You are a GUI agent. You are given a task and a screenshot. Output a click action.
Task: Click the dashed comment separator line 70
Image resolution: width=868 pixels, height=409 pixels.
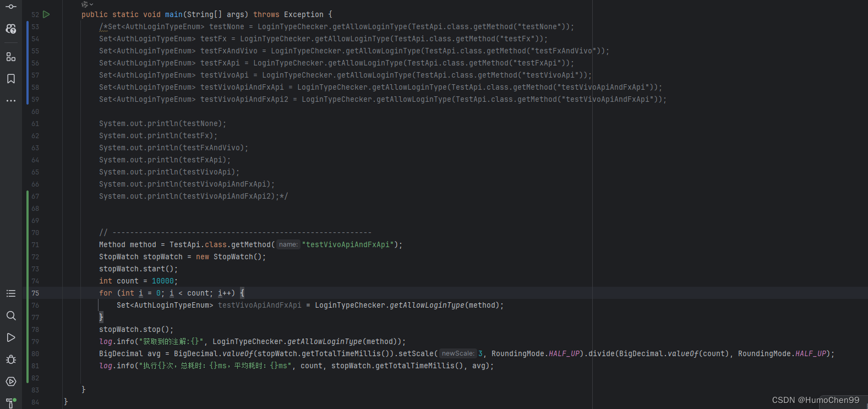click(x=236, y=232)
